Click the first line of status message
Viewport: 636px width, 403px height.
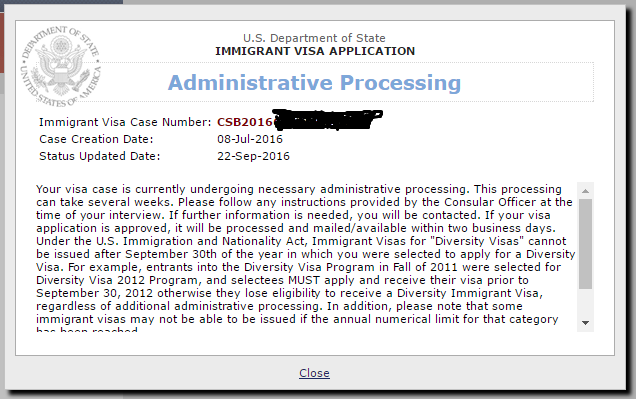click(x=299, y=189)
